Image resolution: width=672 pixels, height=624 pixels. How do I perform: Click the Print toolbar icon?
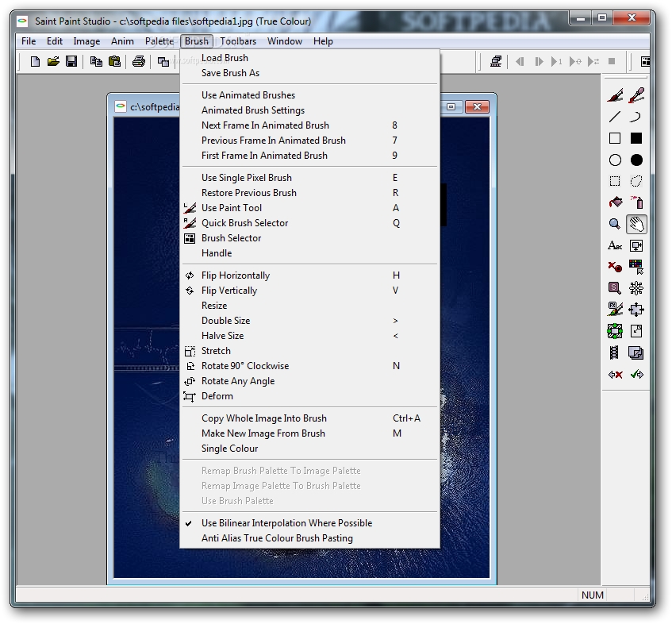(x=138, y=61)
